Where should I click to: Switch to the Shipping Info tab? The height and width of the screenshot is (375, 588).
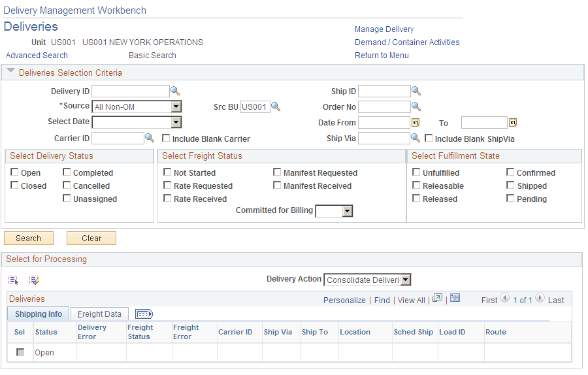coord(39,314)
